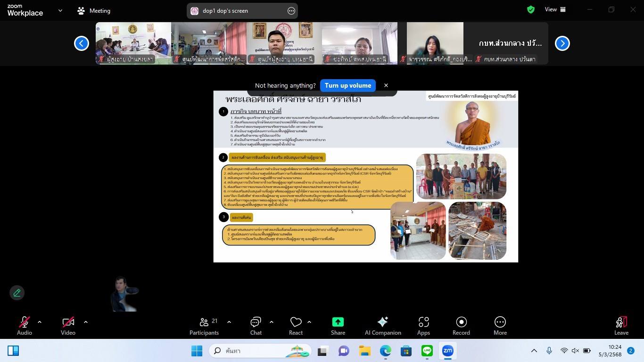Start recording with Record button

[461, 326]
